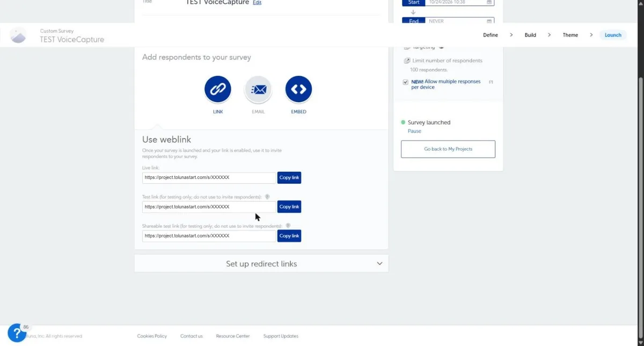Viewport: 644px width, 346px height.
Task: Go to the Theme step
Action: pyautogui.click(x=570, y=35)
